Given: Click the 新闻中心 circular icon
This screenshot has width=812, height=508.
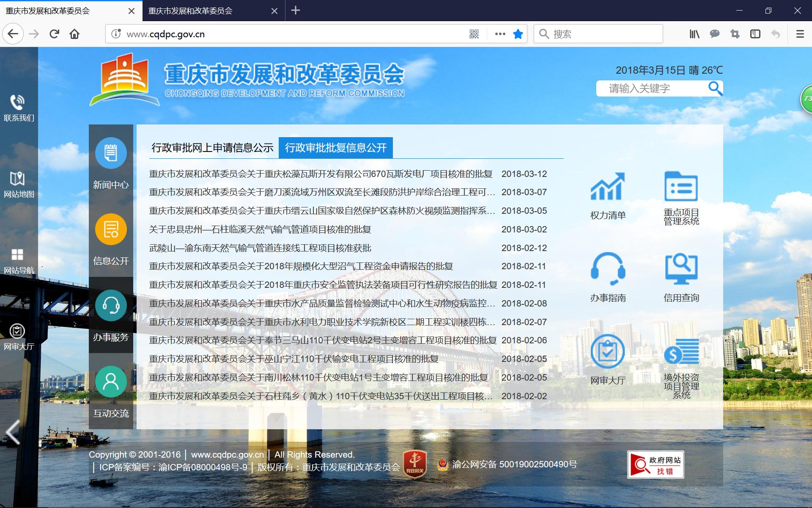Looking at the screenshot, I should 111,153.
